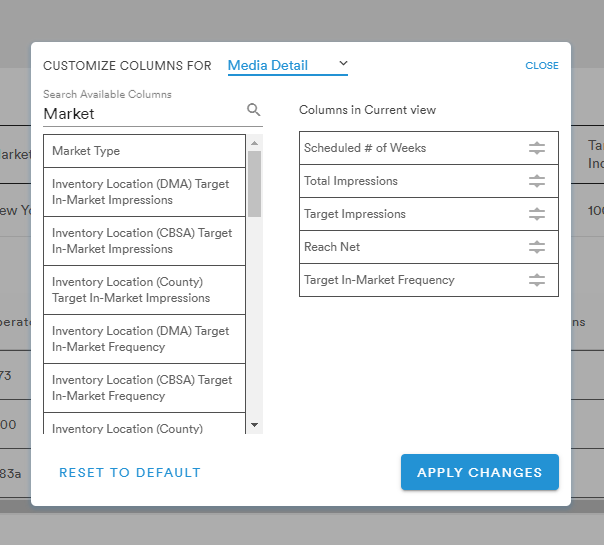The height and width of the screenshot is (545, 604).
Task: Click reorder handle for Target In-Market Frequency
Action: click(x=537, y=280)
